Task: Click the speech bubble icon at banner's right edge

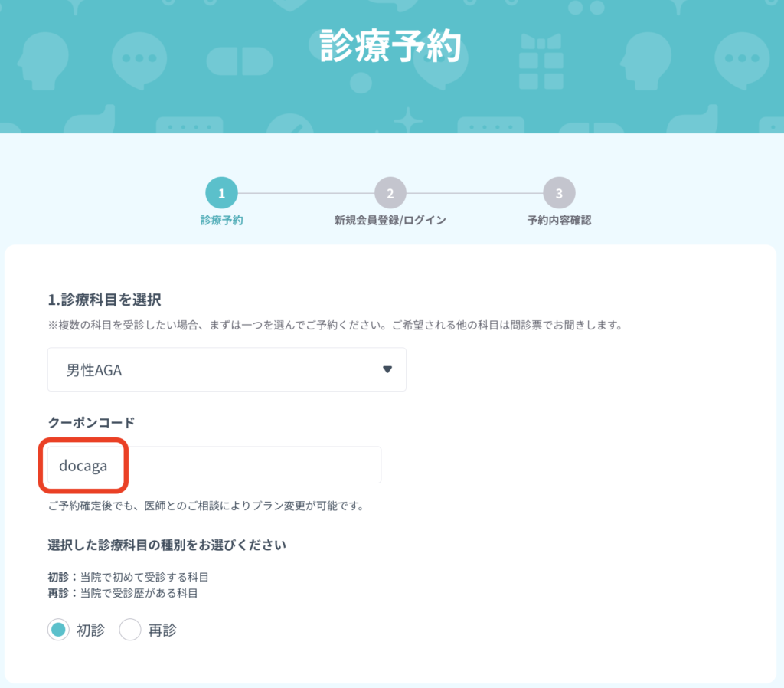Action: point(741,58)
